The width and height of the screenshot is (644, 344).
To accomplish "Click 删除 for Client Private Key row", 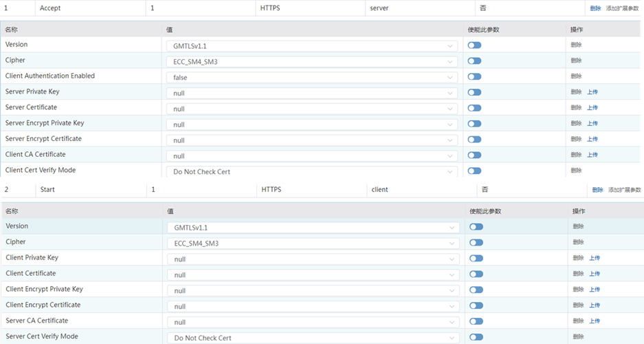I will (578, 258).
